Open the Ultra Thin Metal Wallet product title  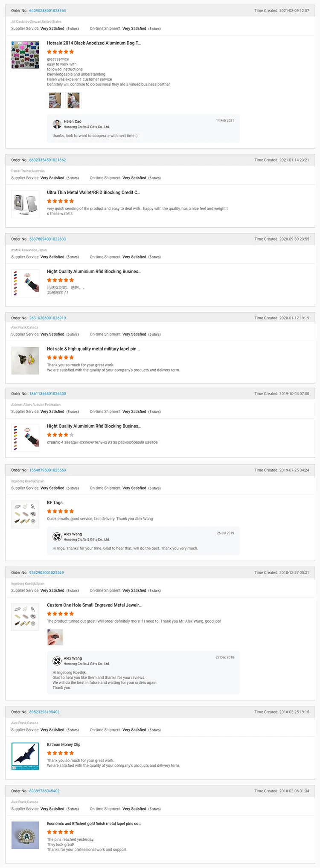point(93,192)
